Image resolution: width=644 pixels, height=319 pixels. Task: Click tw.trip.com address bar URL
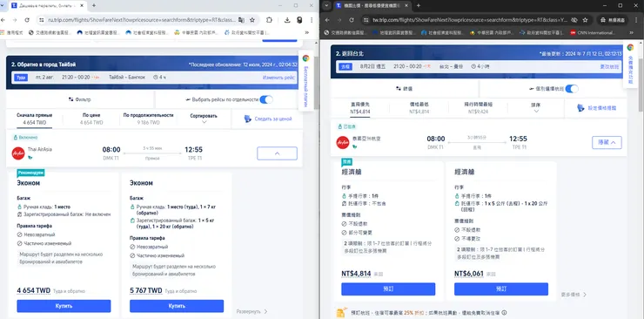[x=470, y=20]
